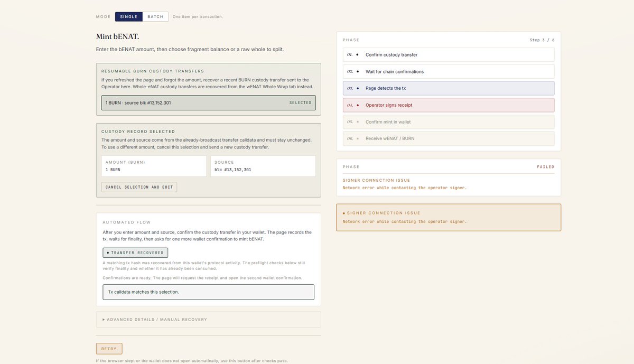Click the 'Mint bENAT.' heading
The image size is (634, 364).
118,36
